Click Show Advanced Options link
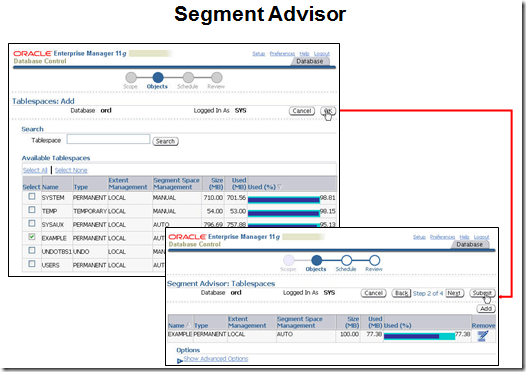The height and width of the screenshot is (372, 526). (216, 359)
